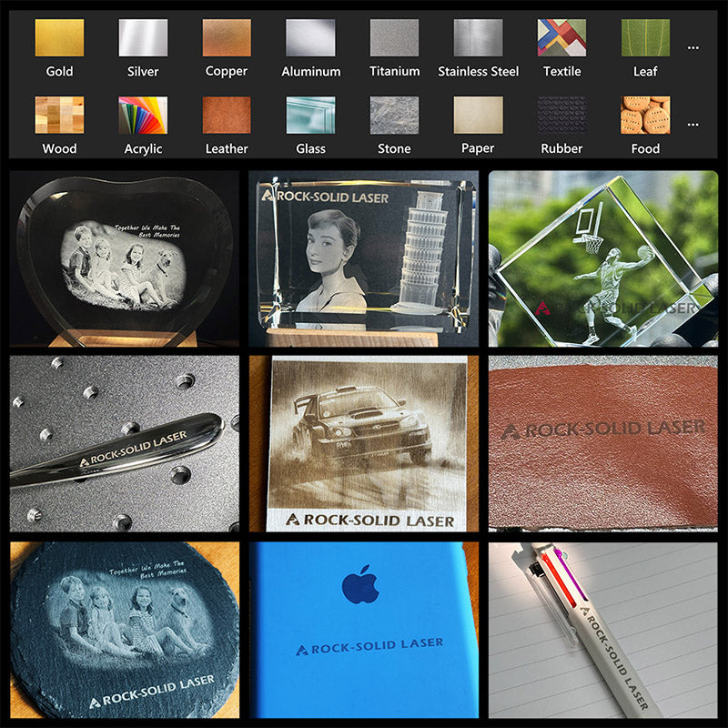The height and width of the screenshot is (728, 728).
Task: Pick the Wood material icon
Action: (59, 116)
